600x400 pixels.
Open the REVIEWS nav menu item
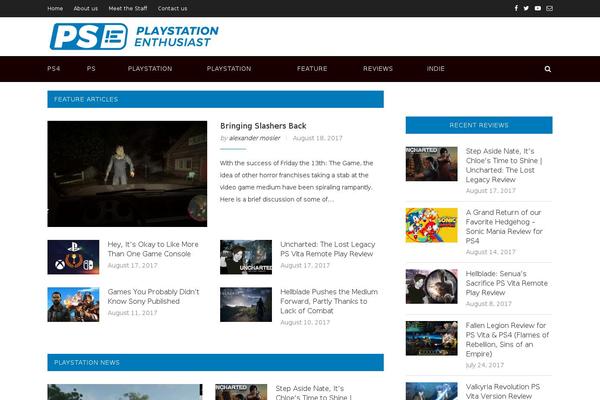pyautogui.click(x=378, y=69)
